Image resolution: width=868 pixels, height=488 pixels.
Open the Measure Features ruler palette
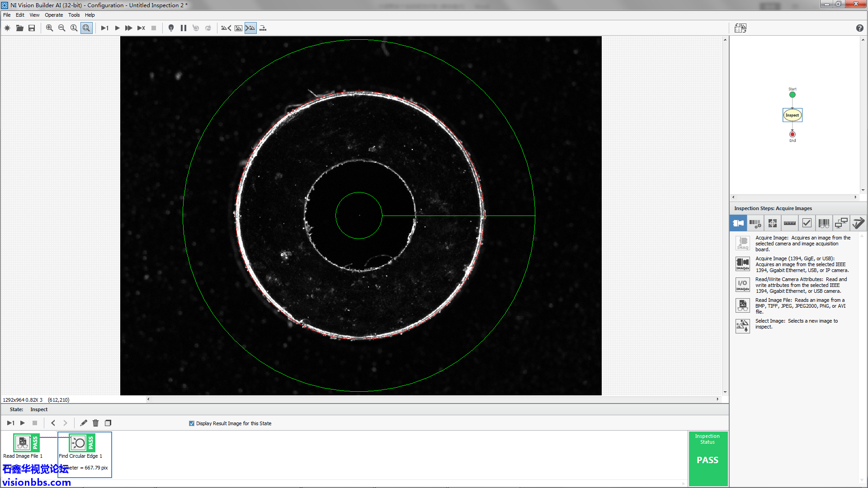[x=789, y=223]
